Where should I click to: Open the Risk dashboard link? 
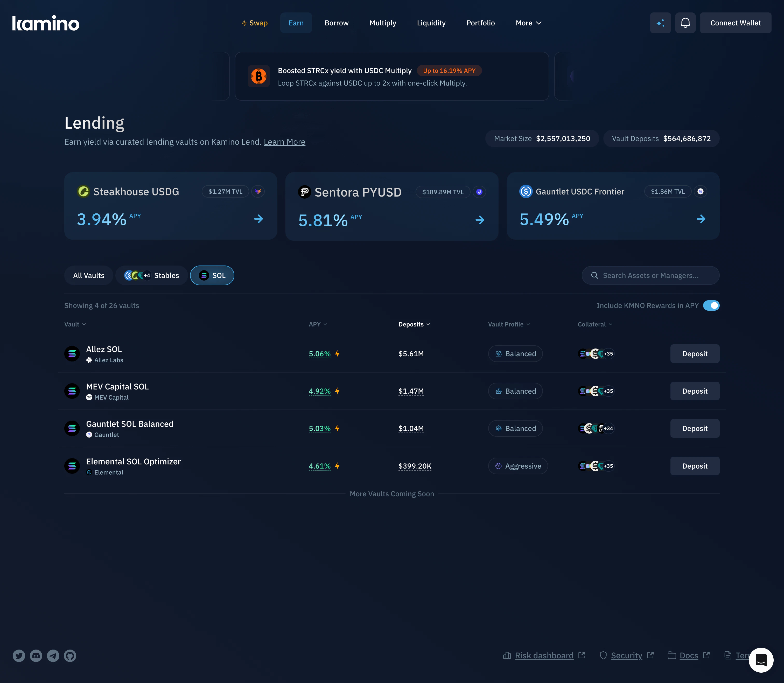[x=544, y=656]
